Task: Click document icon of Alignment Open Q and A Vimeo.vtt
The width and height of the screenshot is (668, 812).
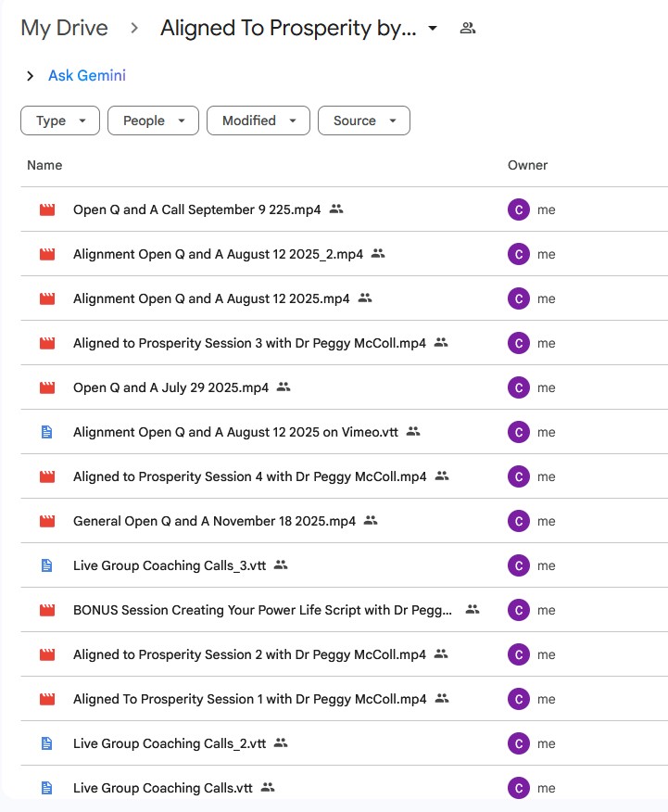Action: tap(47, 432)
